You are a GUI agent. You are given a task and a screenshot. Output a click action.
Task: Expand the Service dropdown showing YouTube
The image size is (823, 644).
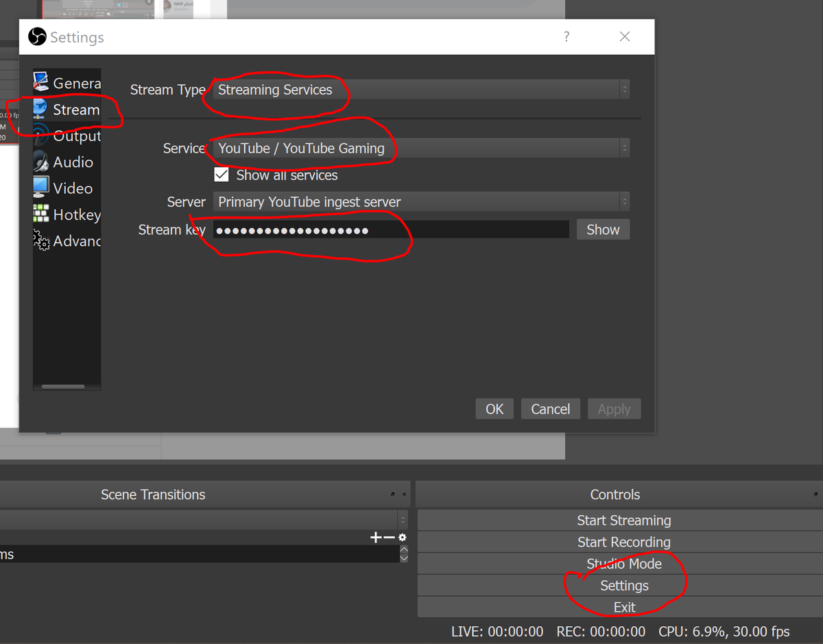[421, 148]
